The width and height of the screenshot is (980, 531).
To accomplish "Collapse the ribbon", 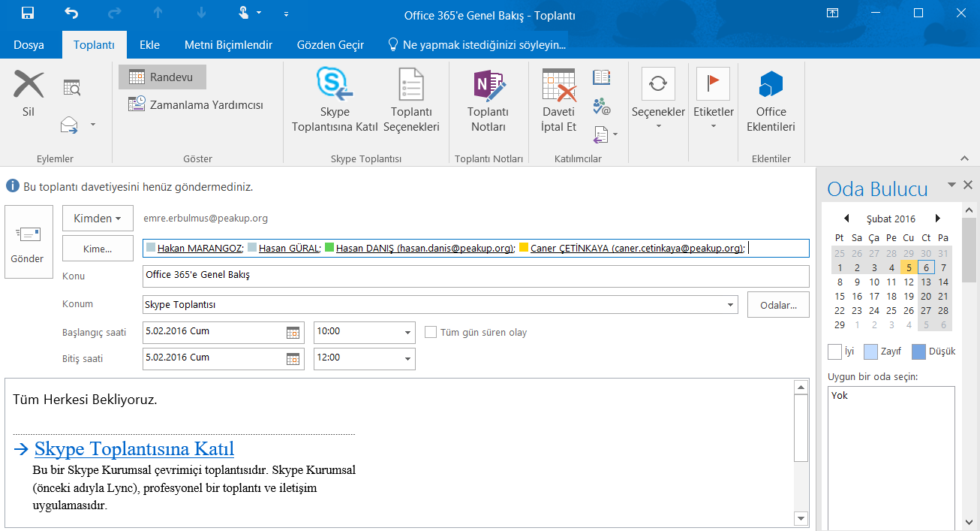I will click(x=964, y=158).
